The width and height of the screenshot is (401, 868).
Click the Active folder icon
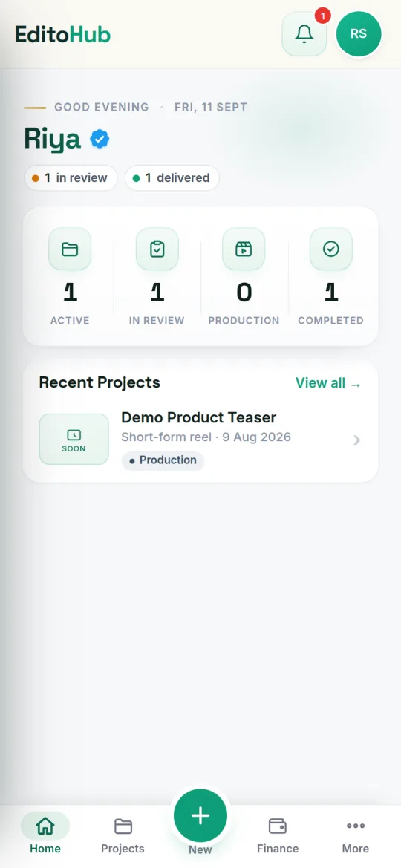(x=70, y=249)
